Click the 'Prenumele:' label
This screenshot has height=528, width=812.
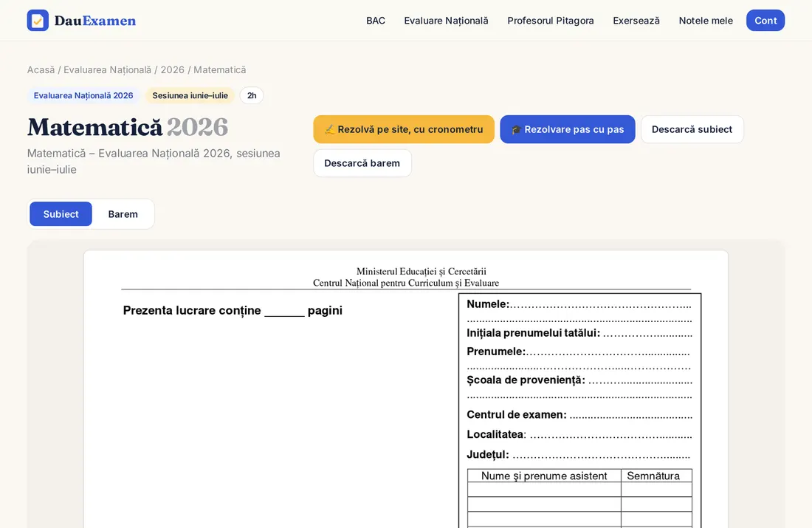[x=496, y=352]
